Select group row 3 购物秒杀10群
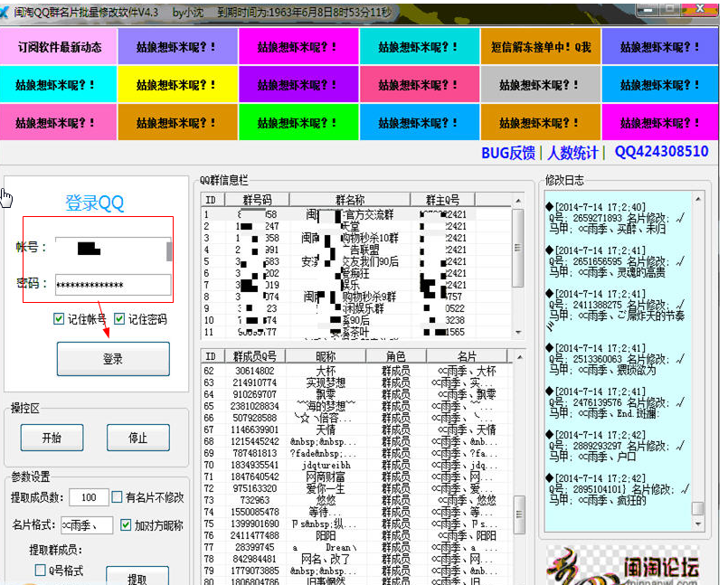Image resolution: width=728 pixels, height=585 pixels. 356,238
